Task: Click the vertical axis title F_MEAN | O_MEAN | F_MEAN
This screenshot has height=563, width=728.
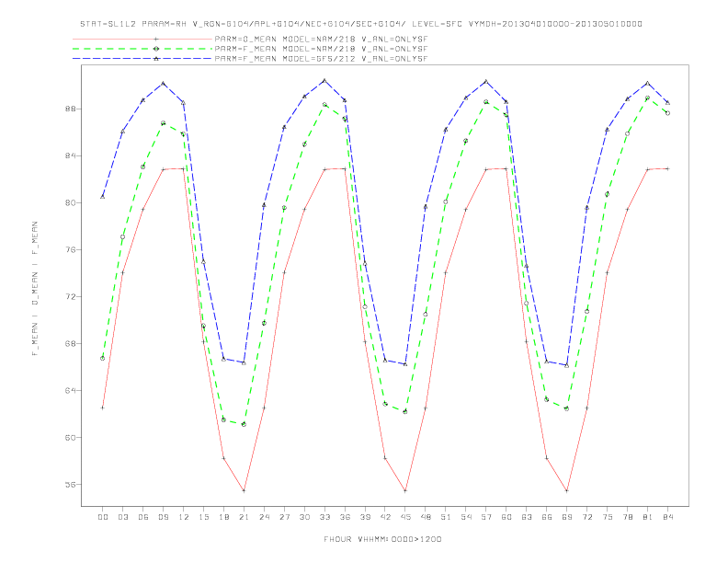Action: [x=35, y=289]
